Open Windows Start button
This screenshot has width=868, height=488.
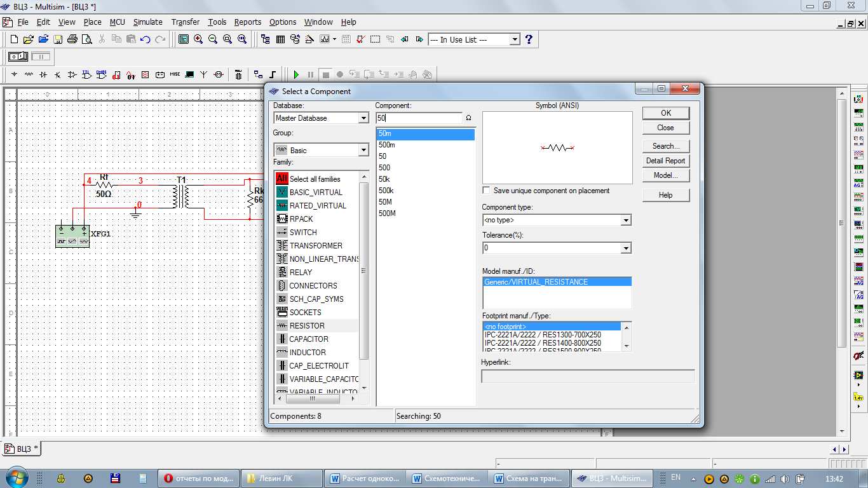[x=15, y=478]
